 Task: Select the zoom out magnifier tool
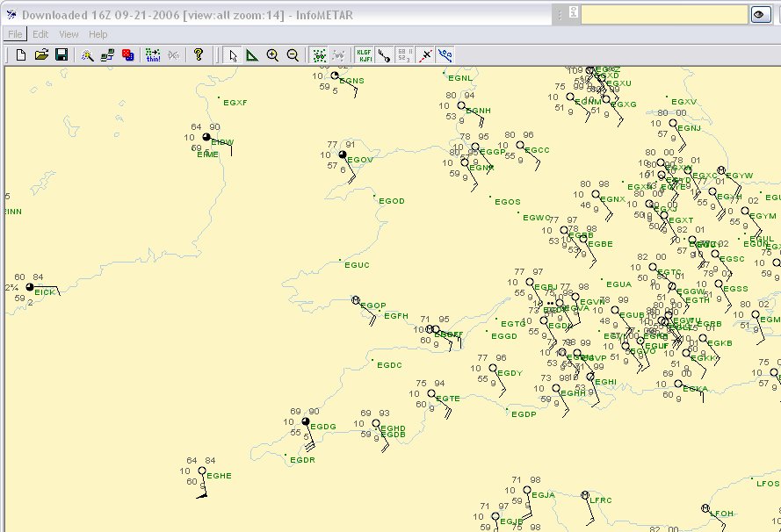[293, 54]
